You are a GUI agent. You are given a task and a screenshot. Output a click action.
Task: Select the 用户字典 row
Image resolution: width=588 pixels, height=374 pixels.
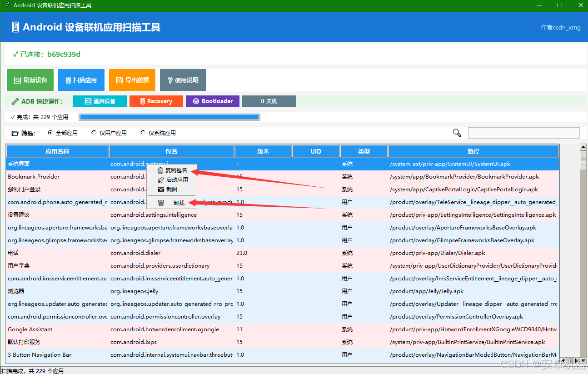[x=282, y=266]
